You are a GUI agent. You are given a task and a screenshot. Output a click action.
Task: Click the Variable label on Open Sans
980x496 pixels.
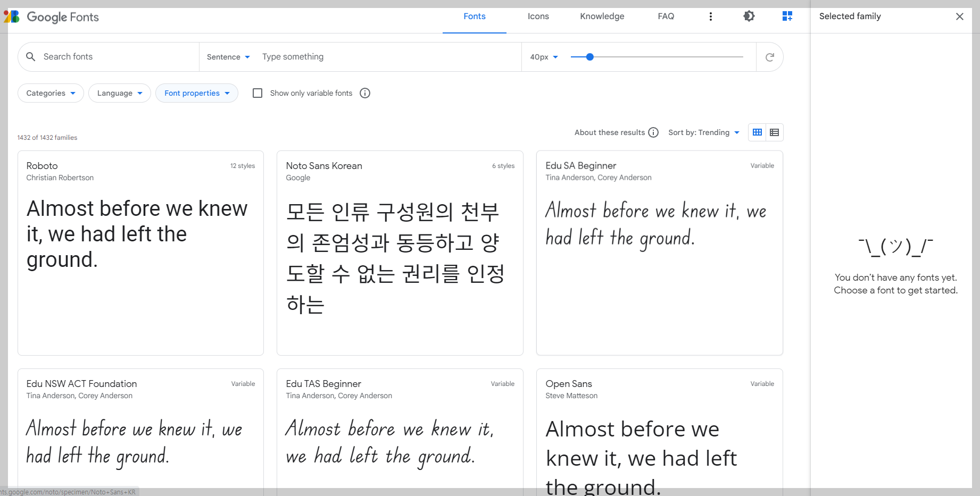click(x=762, y=384)
